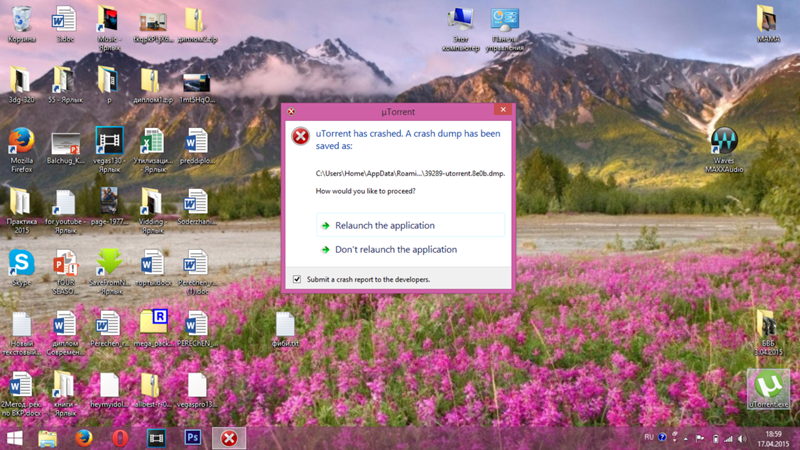Select the Balchug_K PowerPoint file icon
This screenshot has height=450, width=800.
[x=65, y=148]
